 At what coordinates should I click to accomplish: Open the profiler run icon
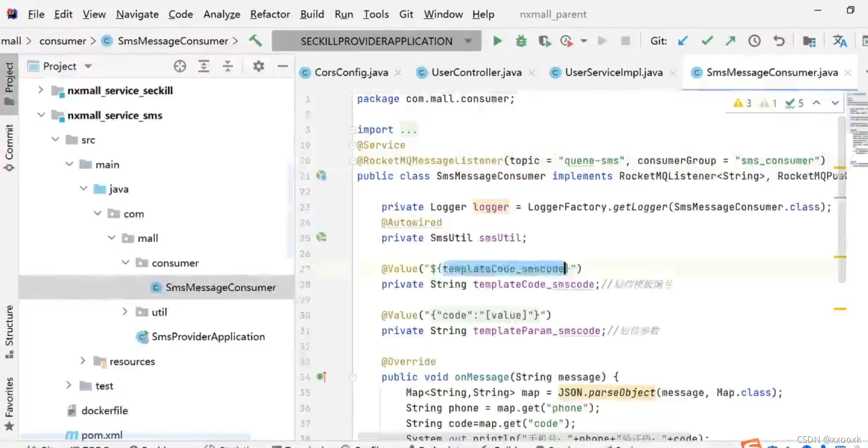[567, 41]
